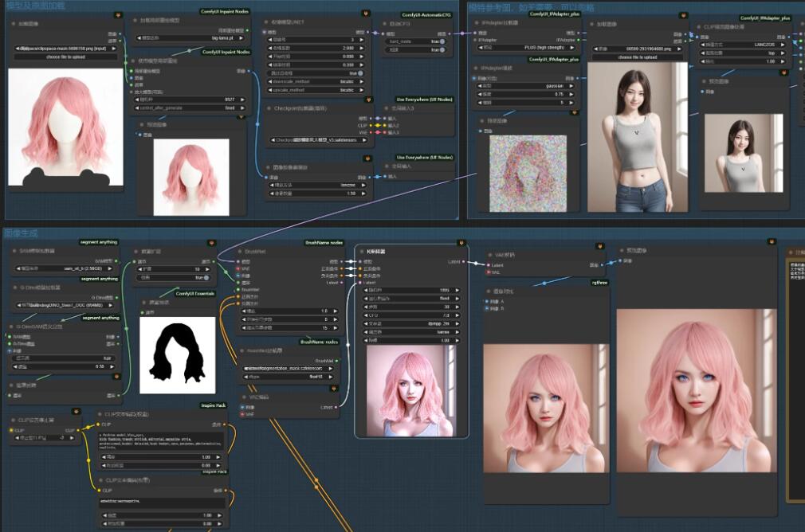Click fox badge above mask expand node
805x532 pixels.
pyautogui.click(x=211, y=243)
